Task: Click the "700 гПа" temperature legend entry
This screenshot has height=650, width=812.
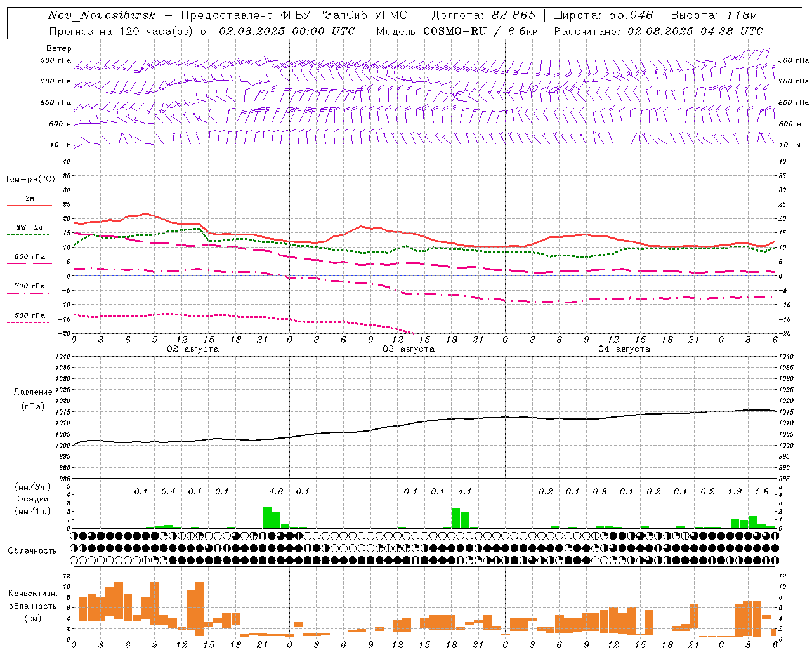Action: tap(30, 286)
